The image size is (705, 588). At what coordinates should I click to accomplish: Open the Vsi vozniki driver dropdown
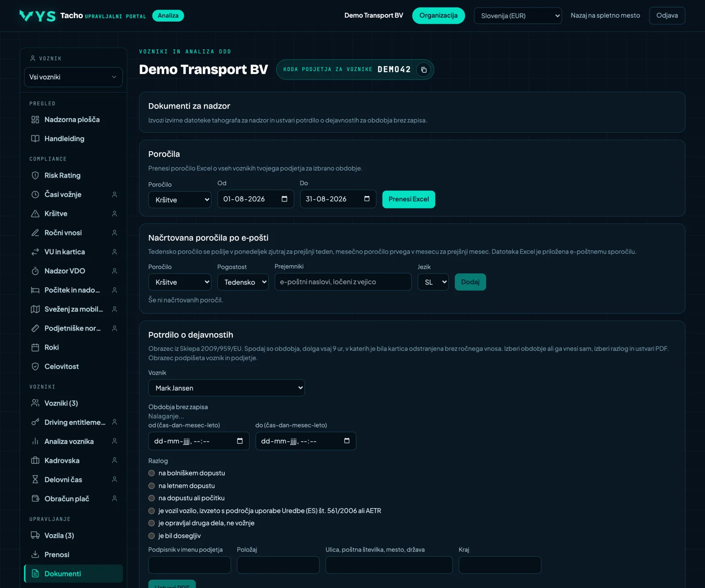click(73, 77)
